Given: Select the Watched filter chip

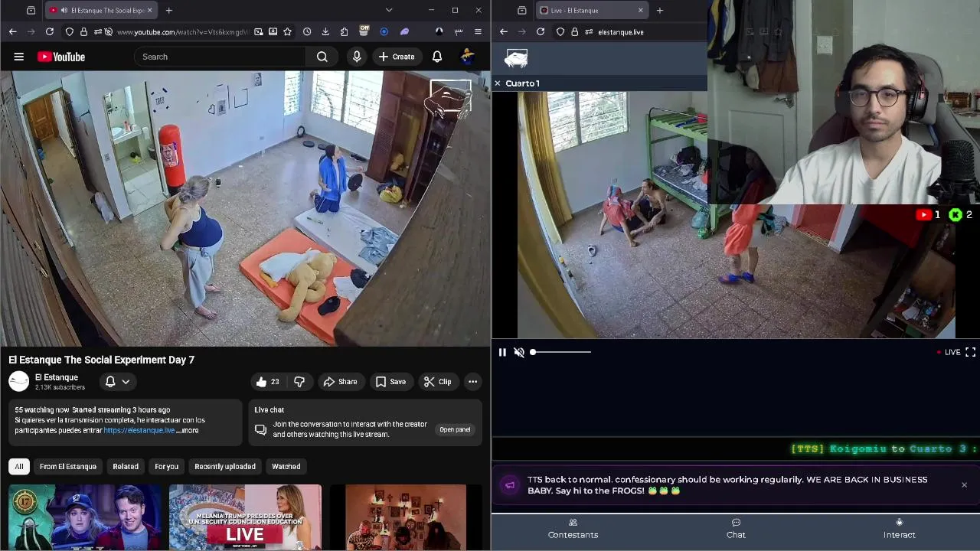Looking at the screenshot, I should tap(286, 466).
